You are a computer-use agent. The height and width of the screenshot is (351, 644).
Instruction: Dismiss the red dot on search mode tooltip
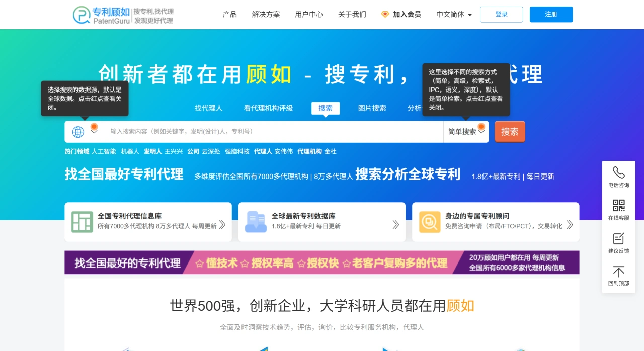coord(481,126)
